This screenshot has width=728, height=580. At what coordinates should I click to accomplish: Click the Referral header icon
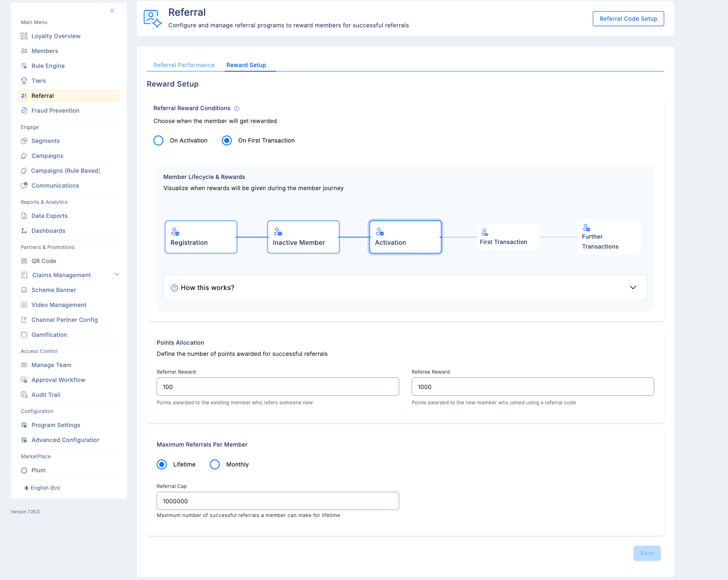pyautogui.click(x=153, y=19)
